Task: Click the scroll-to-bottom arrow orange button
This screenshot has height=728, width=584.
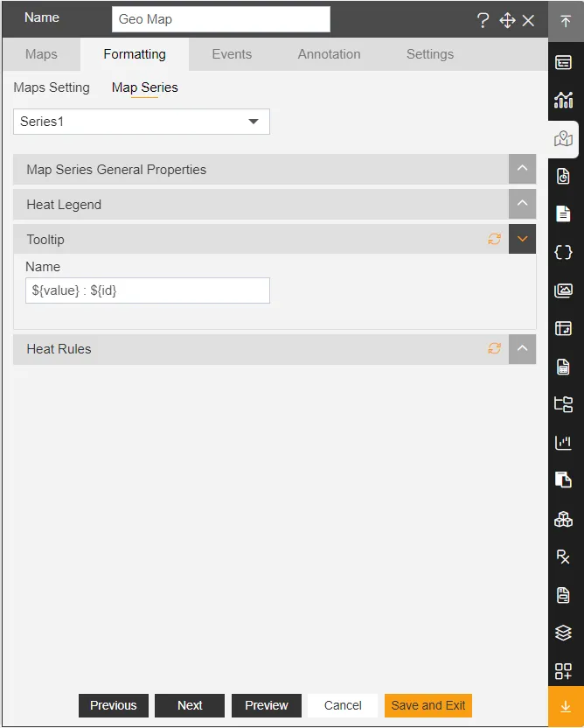Action: click(x=566, y=707)
